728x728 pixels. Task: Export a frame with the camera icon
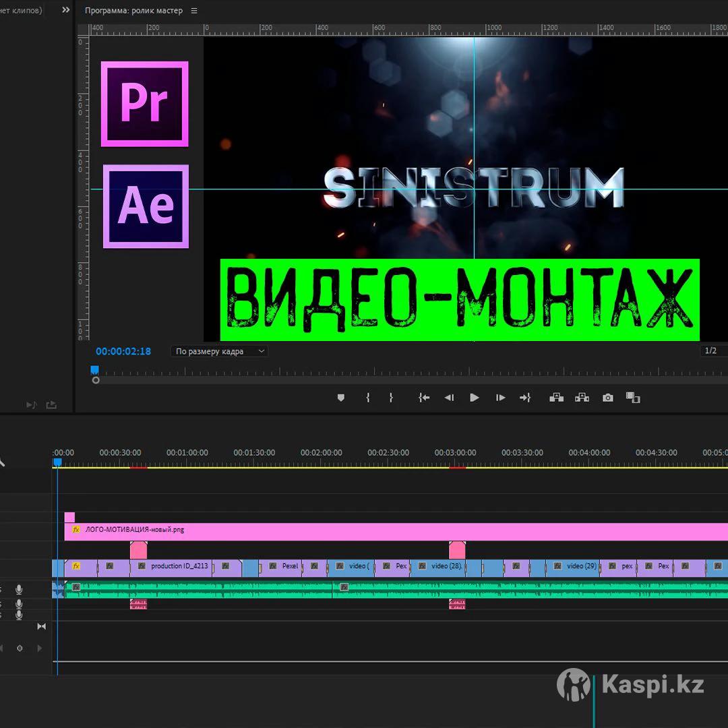click(608, 398)
